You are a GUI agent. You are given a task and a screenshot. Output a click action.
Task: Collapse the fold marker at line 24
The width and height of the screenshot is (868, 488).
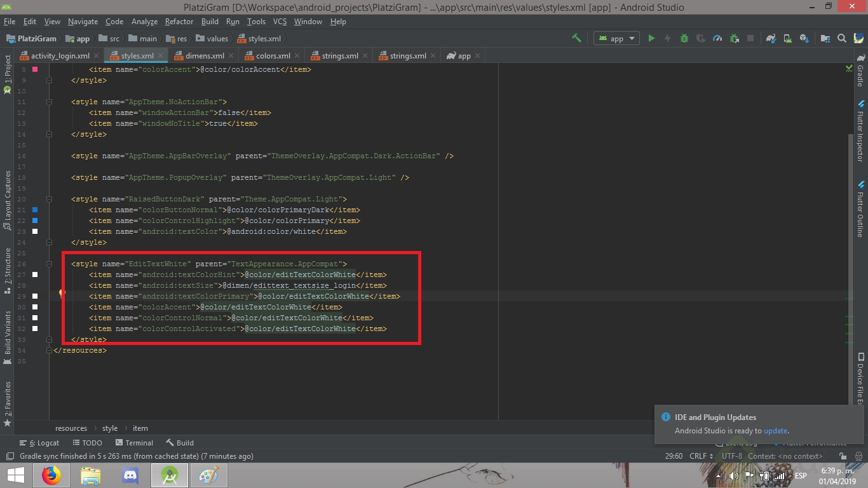(x=48, y=242)
